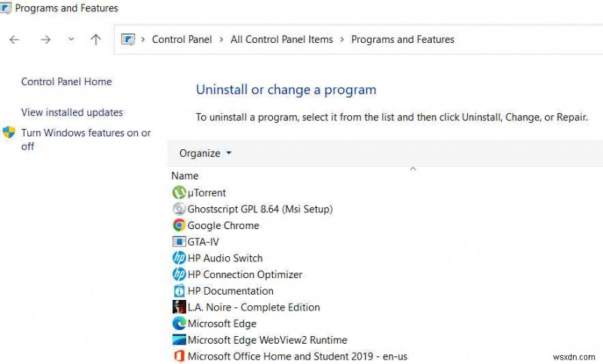The width and height of the screenshot is (603, 364).
Task: Sort list by the Name column header
Action: click(185, 176)
